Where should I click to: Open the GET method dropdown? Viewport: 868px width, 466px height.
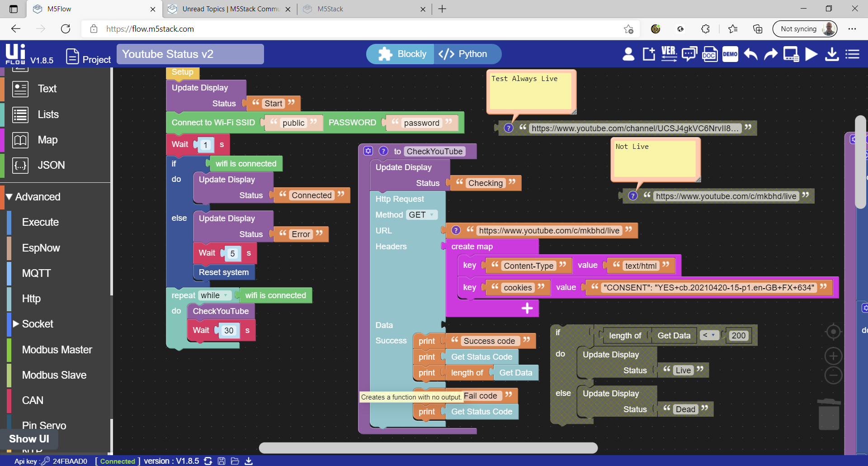pos(421,215)
